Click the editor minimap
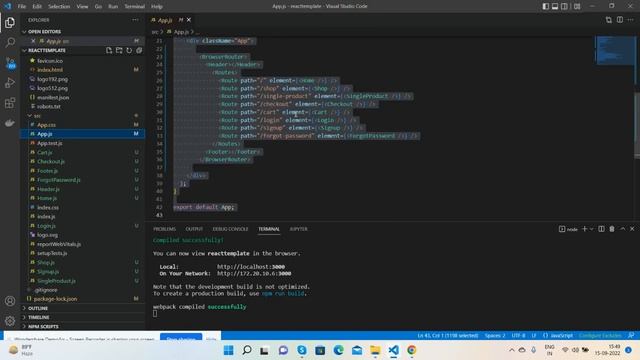The height and width of the screenshot is (360, 640). click(614, 51)
